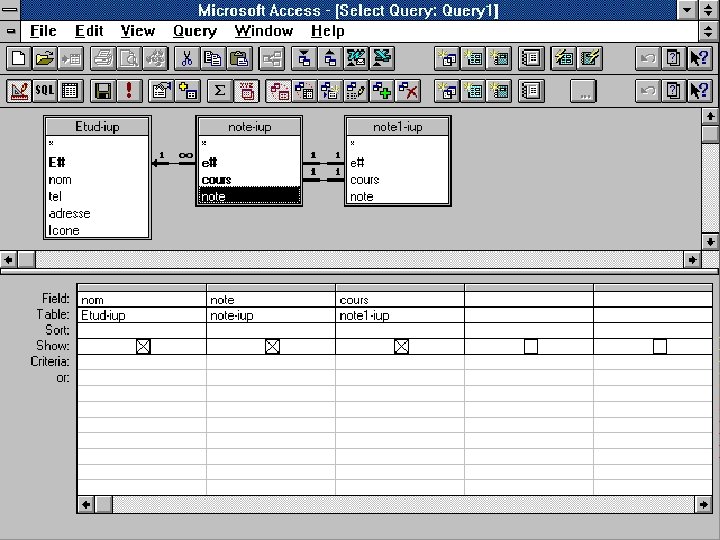Open the Query menu
The height and width of the screenshot is (540, 720).
point(195,31)
